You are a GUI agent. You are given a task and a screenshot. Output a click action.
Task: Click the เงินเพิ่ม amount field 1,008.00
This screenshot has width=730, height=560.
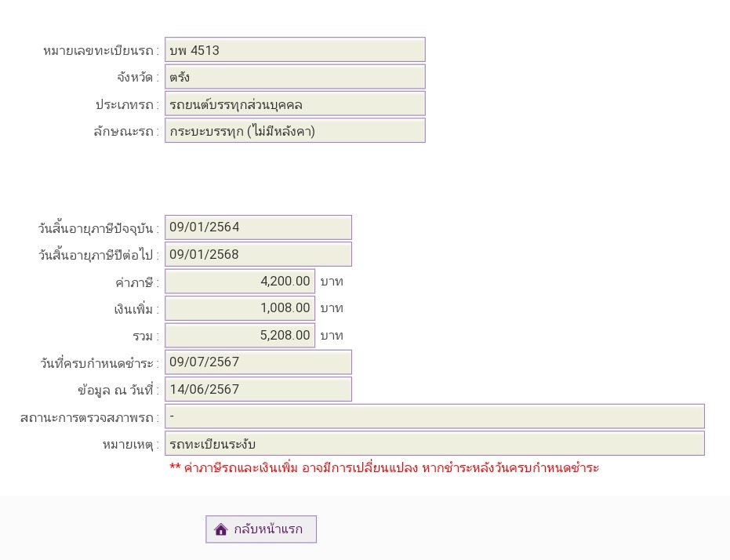pyautogui.click(x=240, y=308)
